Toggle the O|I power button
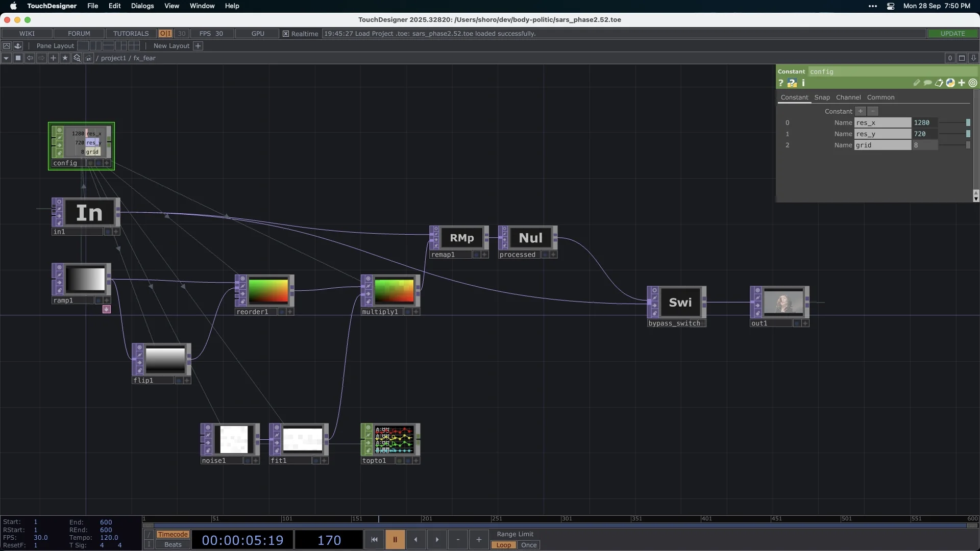This screenshot has width=980, height=551. click(x=165, y=34)
